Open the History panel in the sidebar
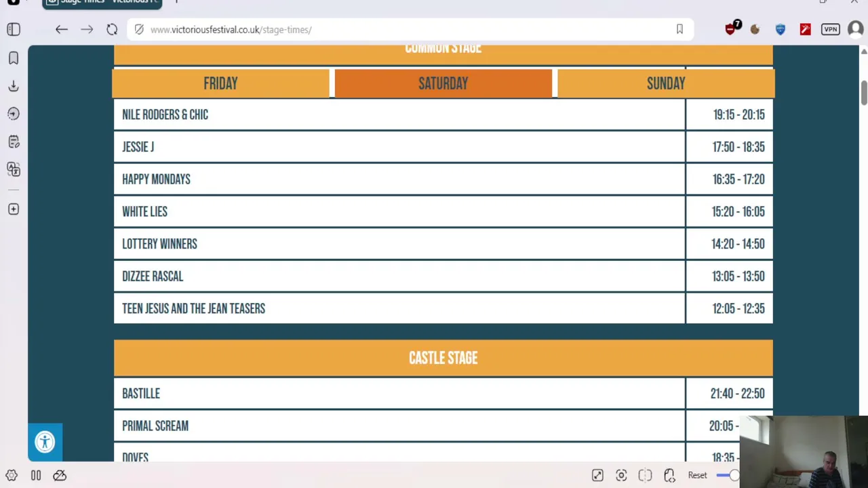This screenshot has width=868, height=488. click(14, 114)
